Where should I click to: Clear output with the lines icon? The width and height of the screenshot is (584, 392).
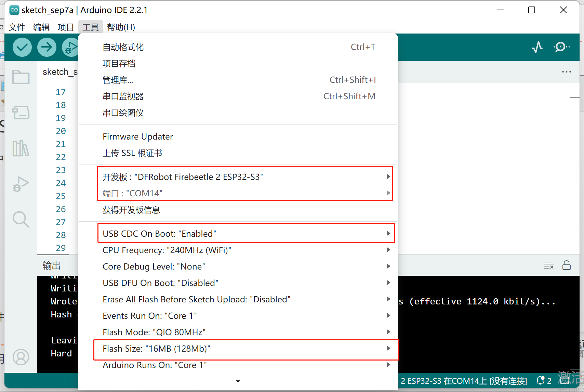pyautogui.click(x=549, y=265)
